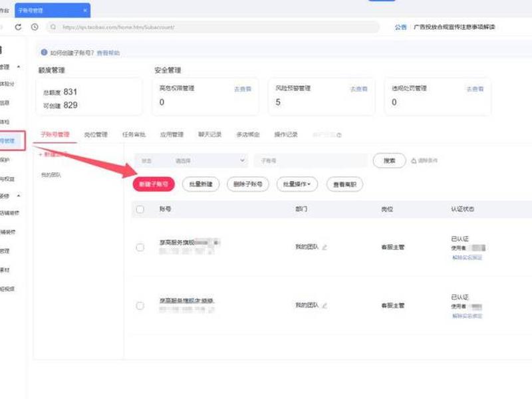Click the 总额度 831 value
Image resolution: width=532 pixels, height=399 pixels.
coord(70,92)
